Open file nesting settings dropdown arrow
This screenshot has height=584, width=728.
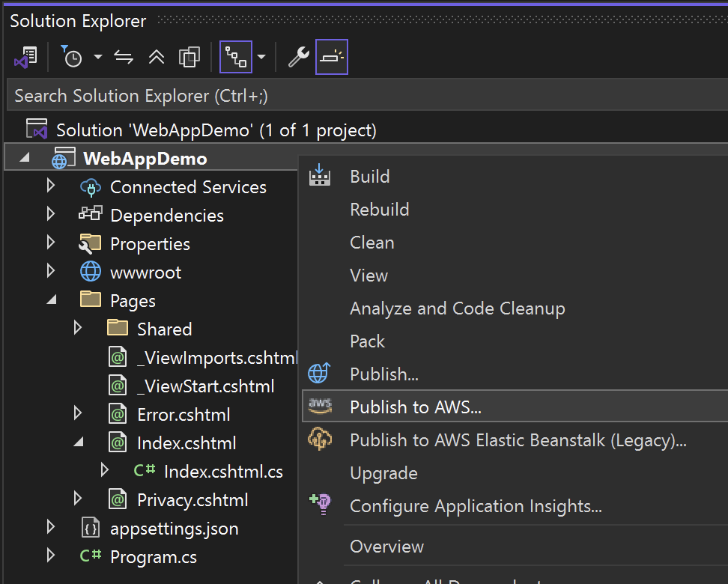[261, 57]
